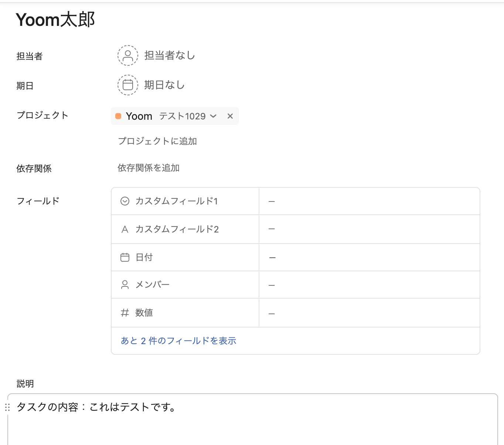Click the 数値 field hash icon
The height and width of the screenshot is (445, 504).
(125, 313)
